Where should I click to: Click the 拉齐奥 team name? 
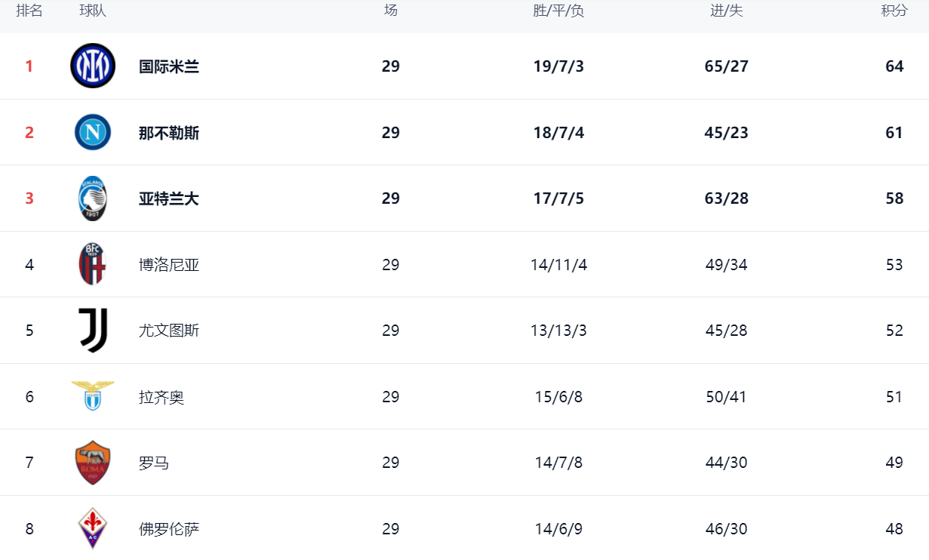[161, 397]
